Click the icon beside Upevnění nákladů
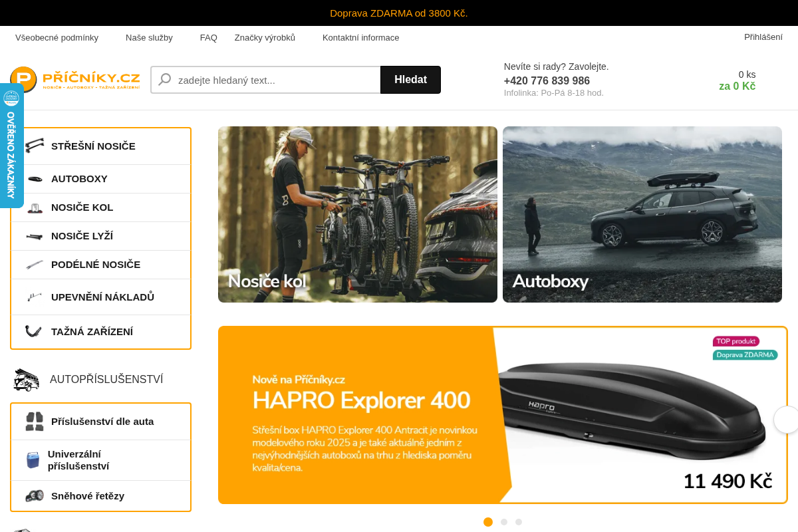The image size is (798, 532). [x=35, y=297]
